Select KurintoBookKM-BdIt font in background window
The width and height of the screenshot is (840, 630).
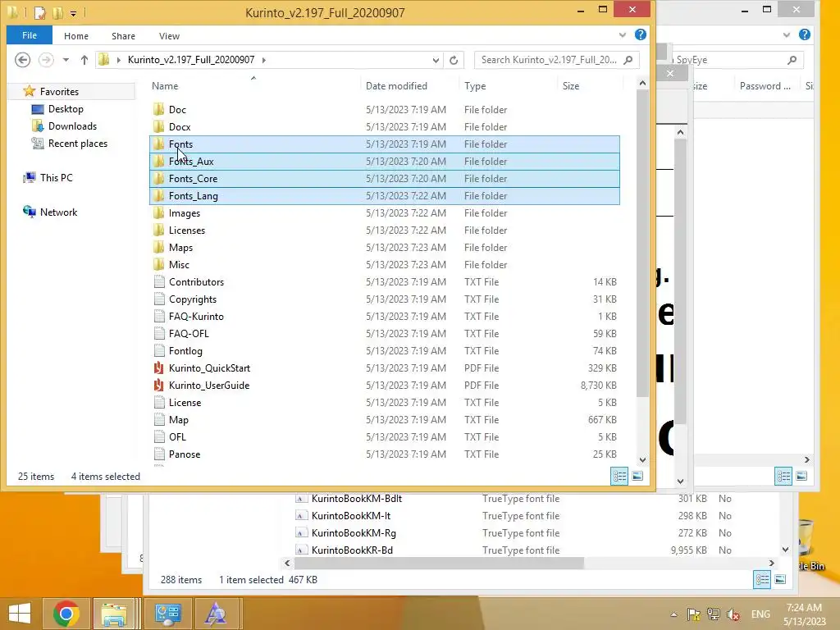point(357,498)
